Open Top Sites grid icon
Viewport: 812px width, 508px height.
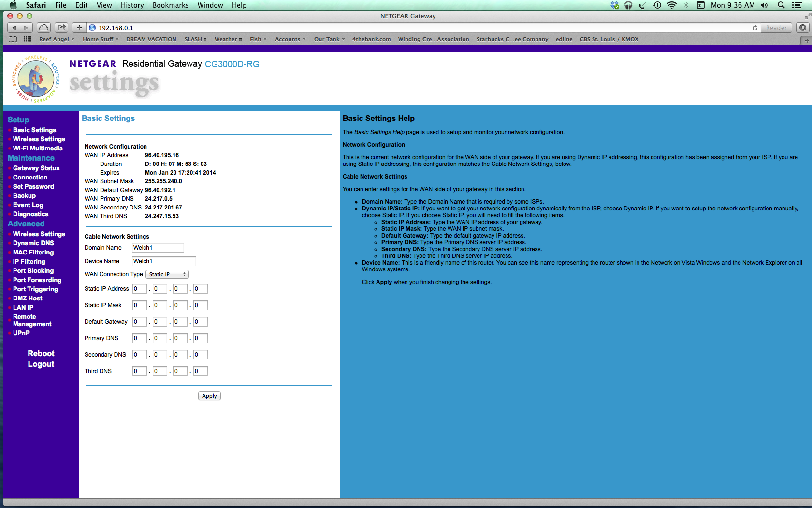point(28,39)
